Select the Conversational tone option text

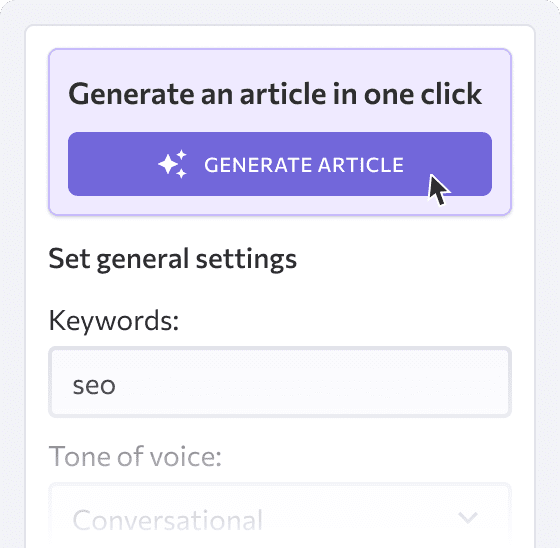pyautogui.click(x=168, y=520)
